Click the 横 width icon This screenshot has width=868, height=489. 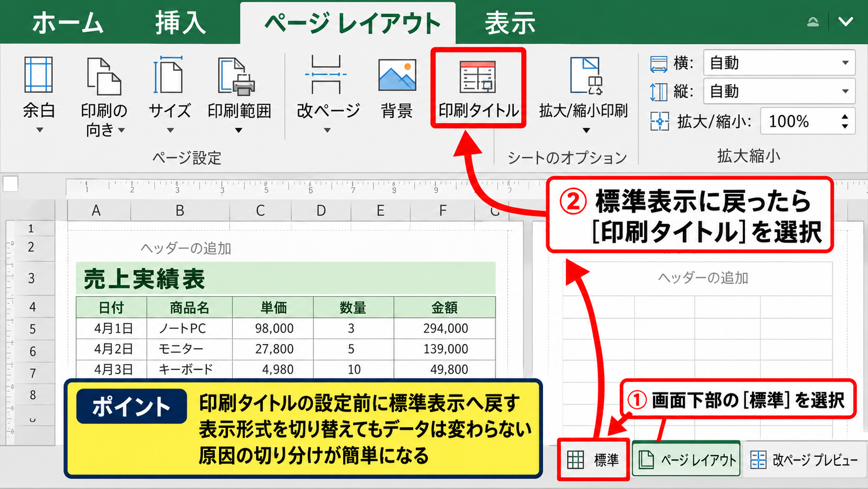click(659, 64)
